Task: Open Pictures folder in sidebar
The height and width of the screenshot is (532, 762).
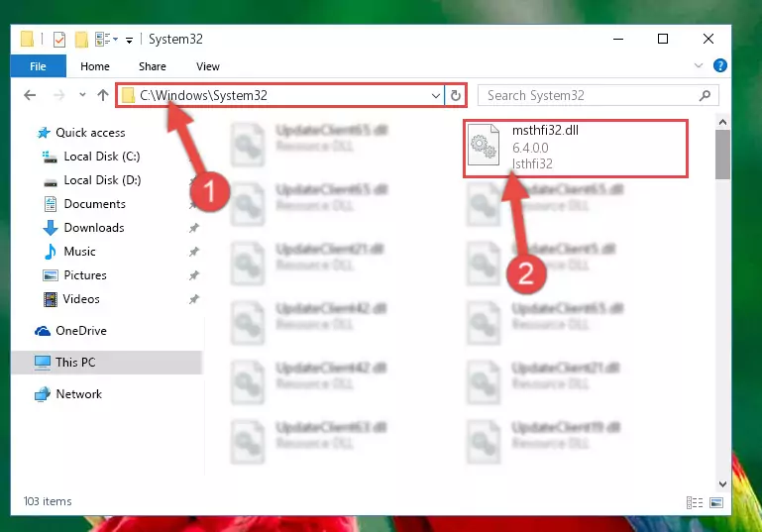Action: (85, 275)
